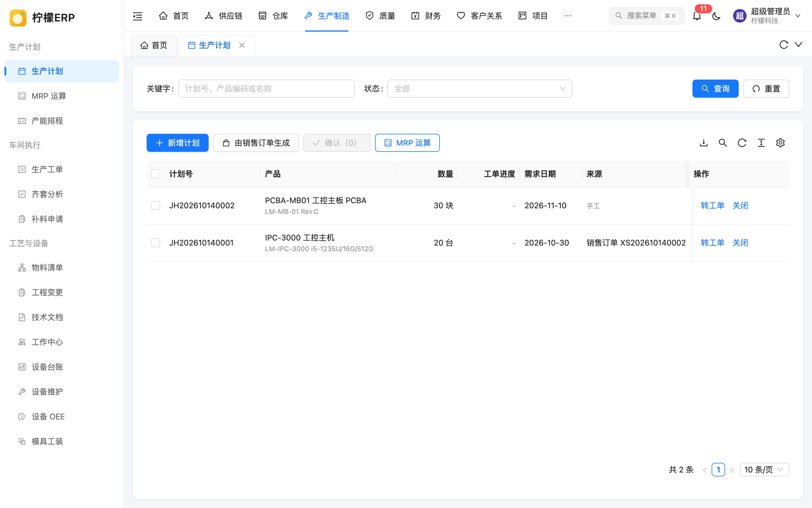Open notifications bell with 11 badge
This screenshot has height=508, width=812.
click(697, 16)
